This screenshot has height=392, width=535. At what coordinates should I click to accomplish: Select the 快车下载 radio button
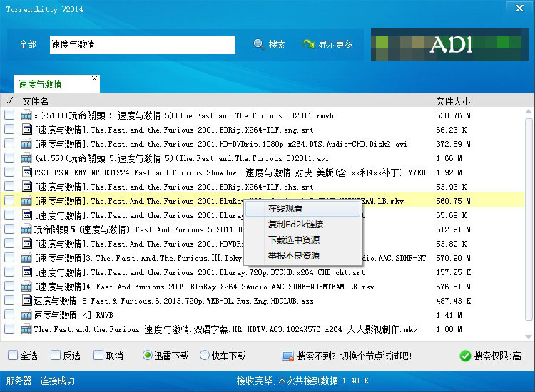[205, 356]
